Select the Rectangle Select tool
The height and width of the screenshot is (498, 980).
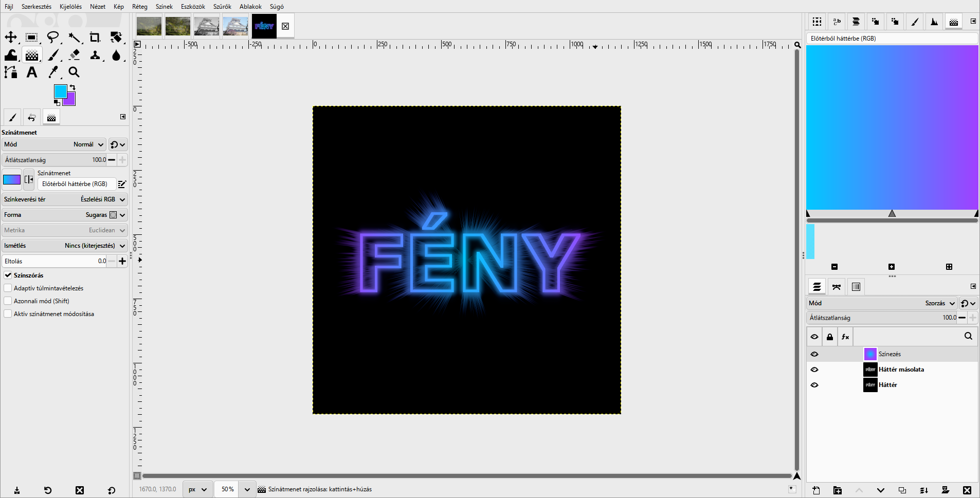32,37
